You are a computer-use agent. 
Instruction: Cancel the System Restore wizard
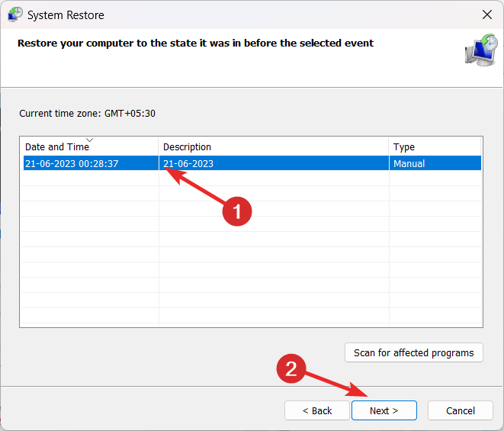click(x=461, y=410)
